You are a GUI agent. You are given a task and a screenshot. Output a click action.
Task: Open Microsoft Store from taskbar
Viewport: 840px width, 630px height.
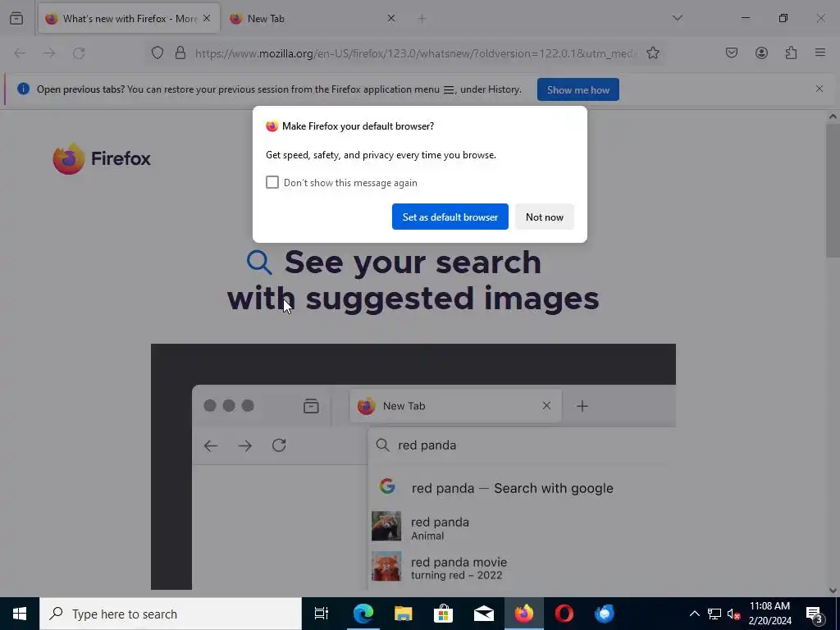click(x=443, y=614)
